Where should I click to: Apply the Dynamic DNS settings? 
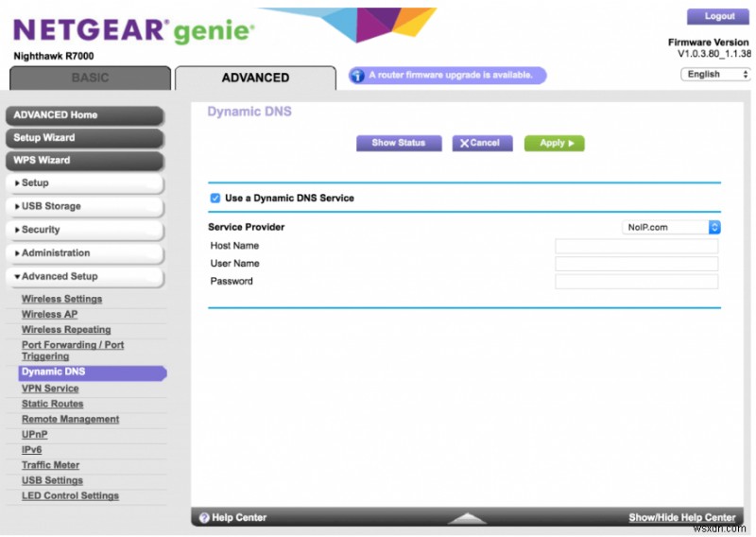click(555, 144)
